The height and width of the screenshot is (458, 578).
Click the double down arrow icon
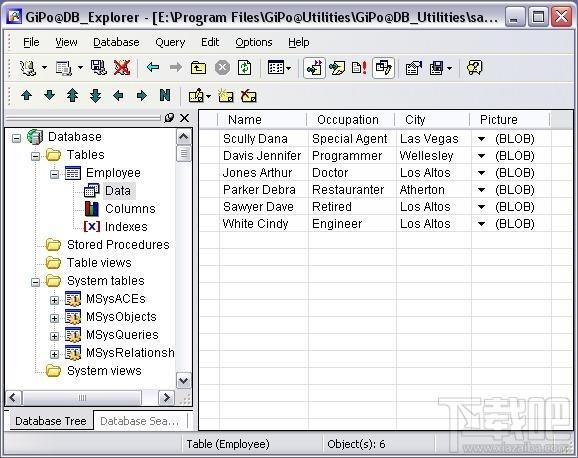click(95, 96)
